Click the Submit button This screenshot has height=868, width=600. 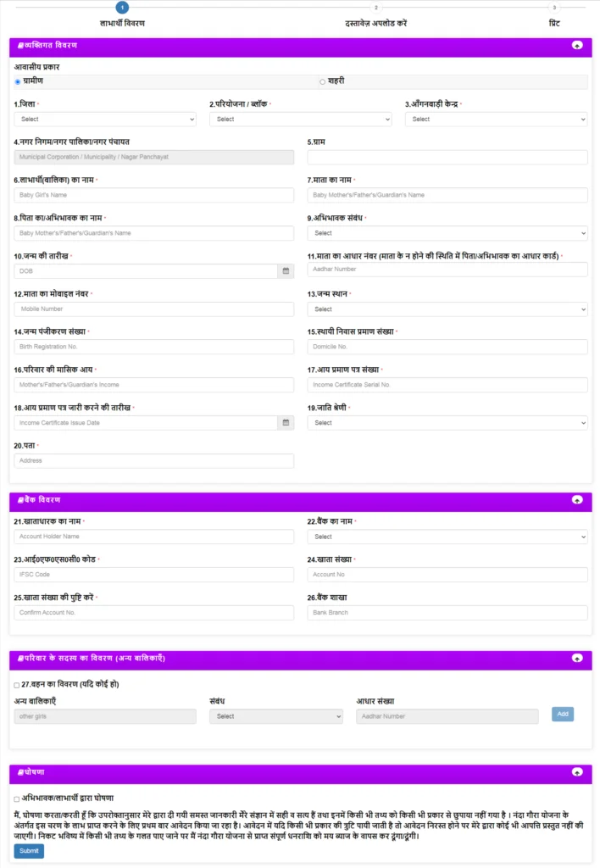[x=29, y=851]
